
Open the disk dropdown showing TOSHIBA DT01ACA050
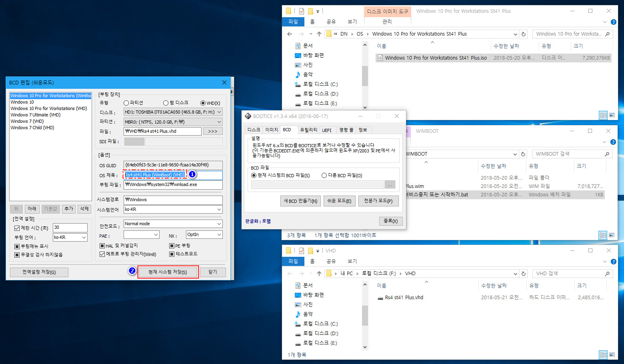(173, 112)
